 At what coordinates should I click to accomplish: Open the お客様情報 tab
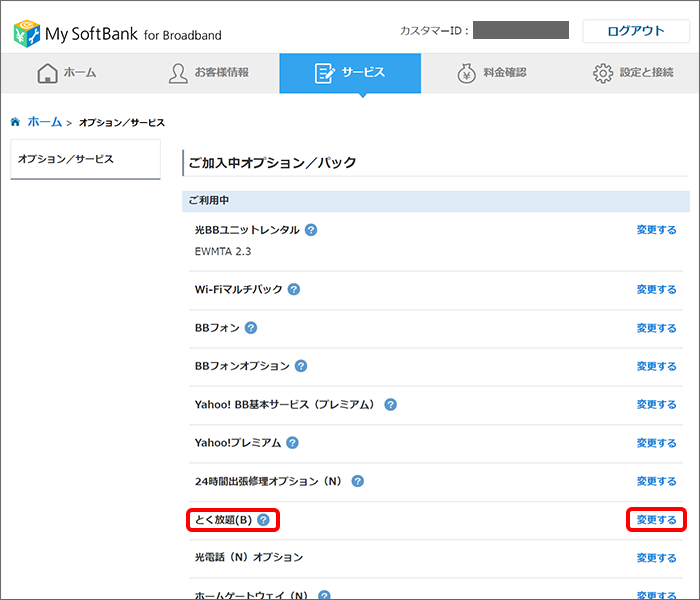pos(210,73)
